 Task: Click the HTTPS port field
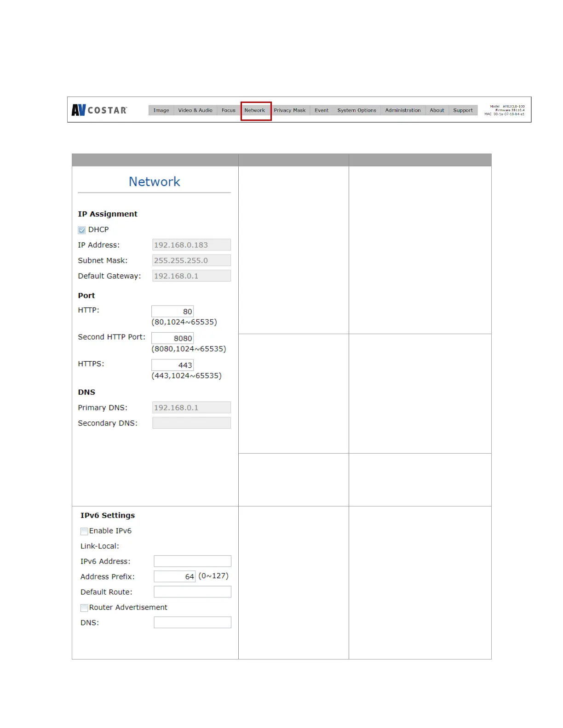tap(172, 365)
